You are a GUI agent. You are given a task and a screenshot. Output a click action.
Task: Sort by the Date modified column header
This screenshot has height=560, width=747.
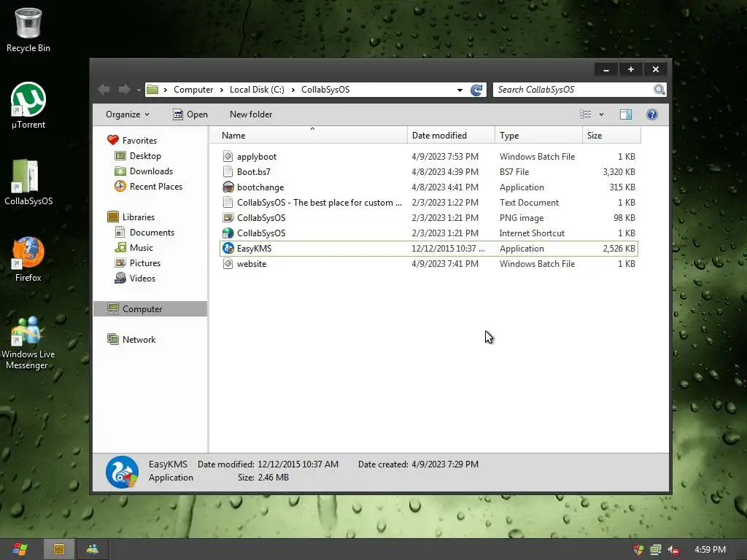point(451,135)
